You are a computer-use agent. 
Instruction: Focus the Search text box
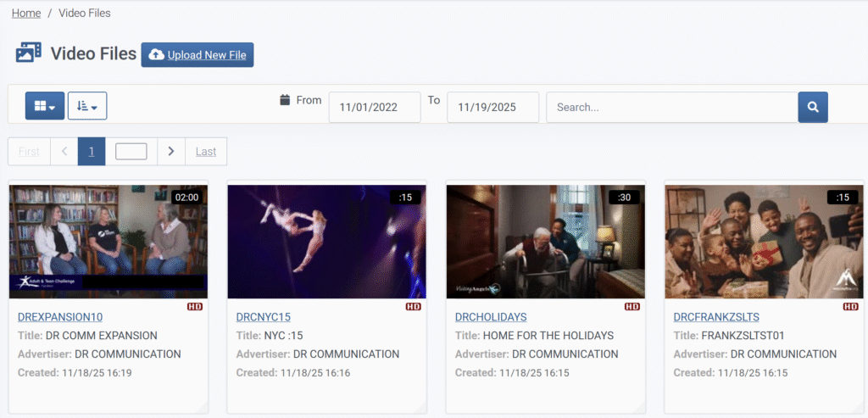point(671,108)
